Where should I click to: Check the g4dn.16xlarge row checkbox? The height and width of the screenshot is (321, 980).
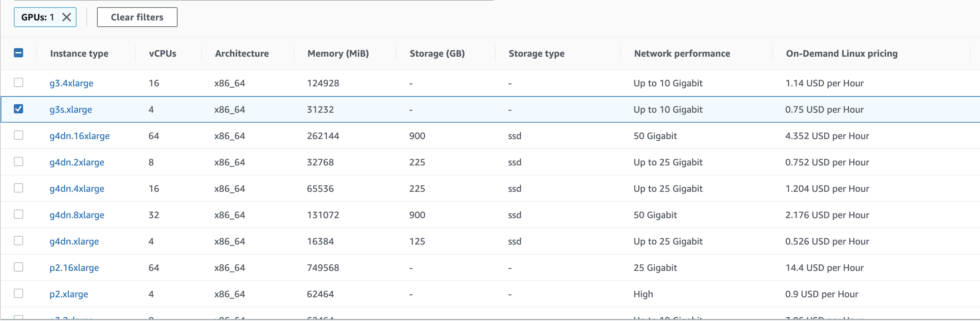(18, 135)
